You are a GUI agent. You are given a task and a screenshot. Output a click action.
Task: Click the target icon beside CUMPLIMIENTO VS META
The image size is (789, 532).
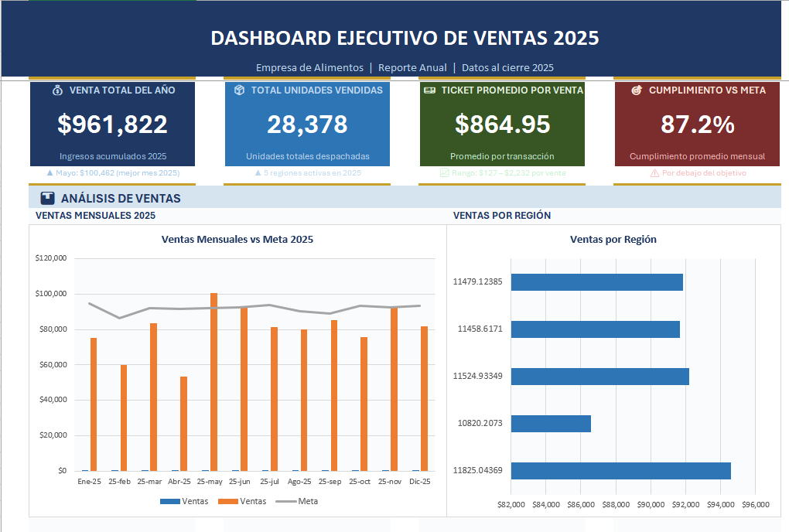[x=637, y=90]
